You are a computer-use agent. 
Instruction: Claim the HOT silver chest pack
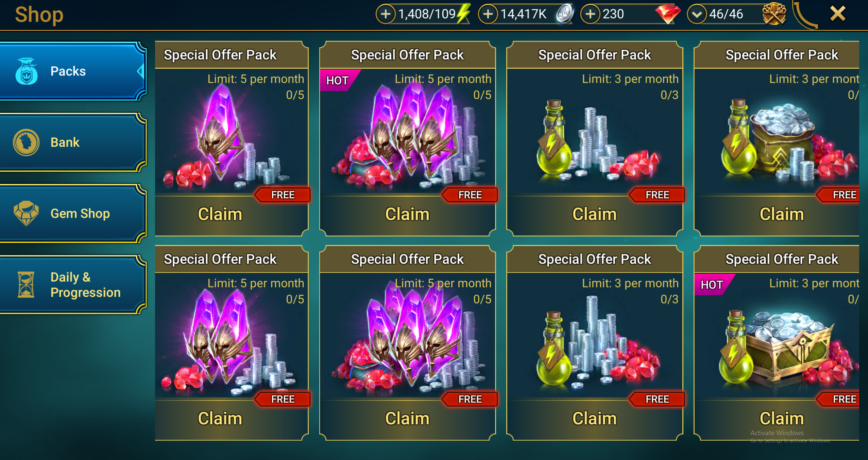coord(781,418)
